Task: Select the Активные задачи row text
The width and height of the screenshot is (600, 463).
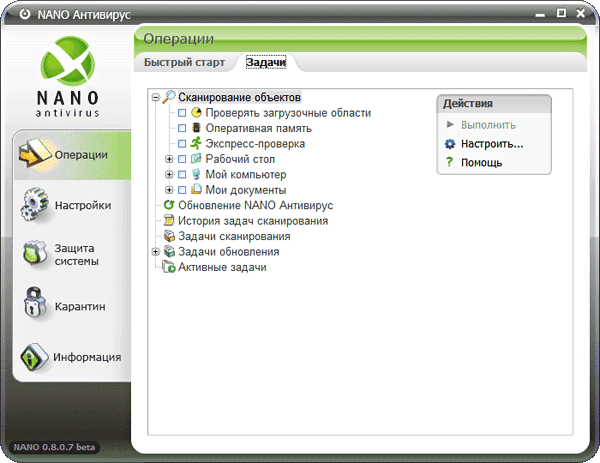Action: [x=222, y=267]
